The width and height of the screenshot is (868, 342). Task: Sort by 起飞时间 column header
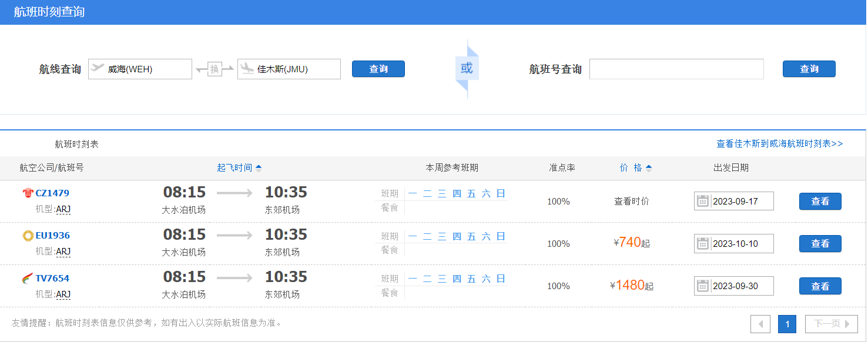[239, 168]
